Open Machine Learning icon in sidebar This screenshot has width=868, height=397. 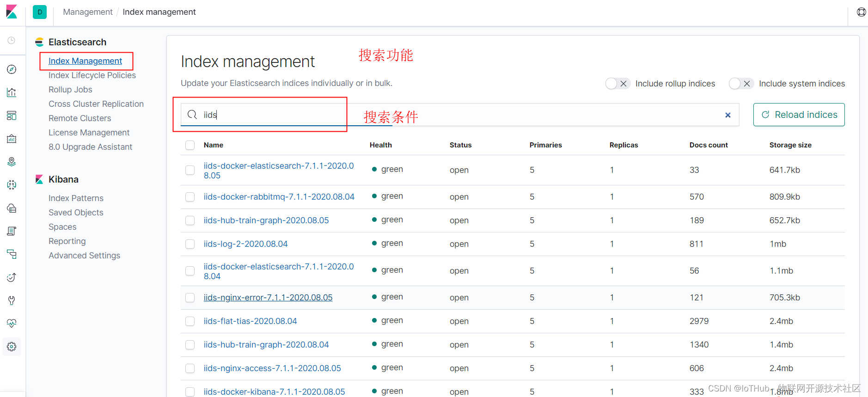[12, 185]
